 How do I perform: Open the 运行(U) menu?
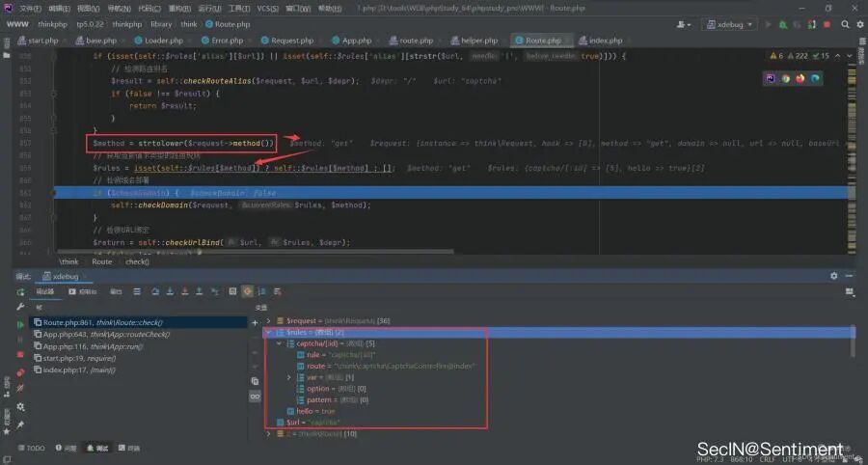[210, 9]
